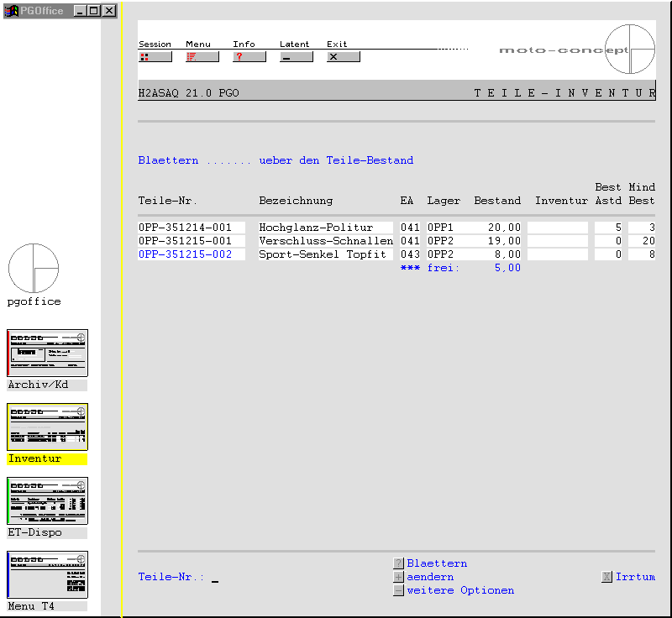
Task: Click Inventur field for Hochglanz-Politur row
Action: click(x=558, y=228)
